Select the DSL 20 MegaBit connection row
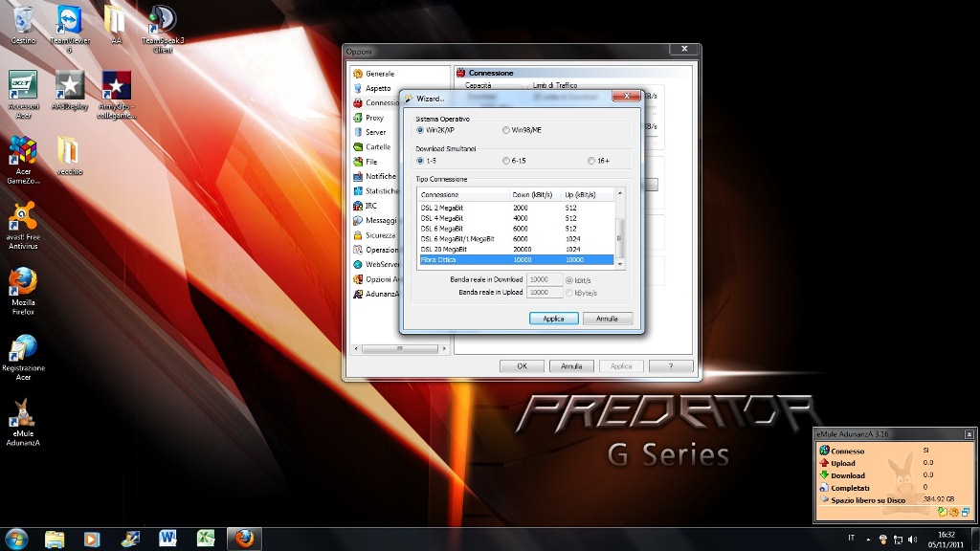This screenshot has height=551, width=980. click(448, 249)
